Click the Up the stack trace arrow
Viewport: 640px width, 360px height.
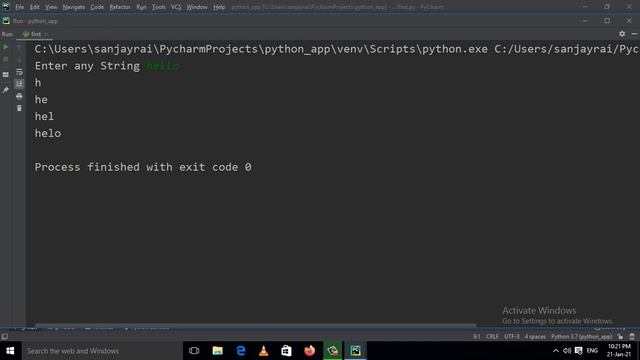click(19, 47)
